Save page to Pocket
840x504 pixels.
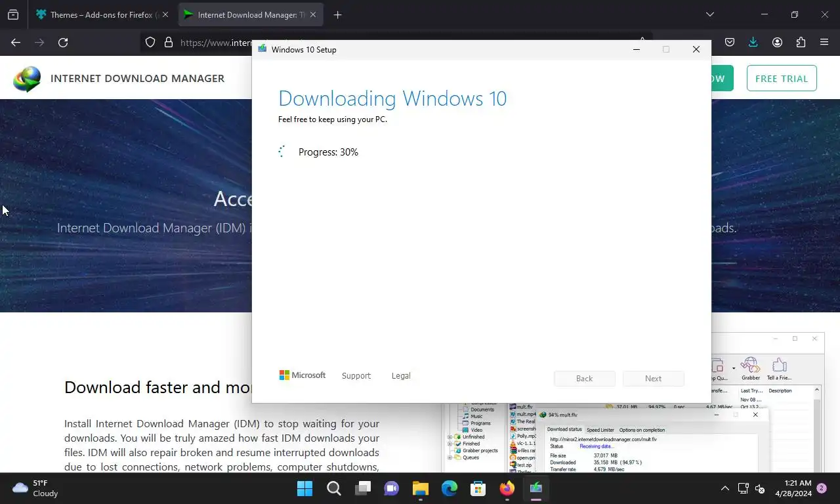(729, 43)
